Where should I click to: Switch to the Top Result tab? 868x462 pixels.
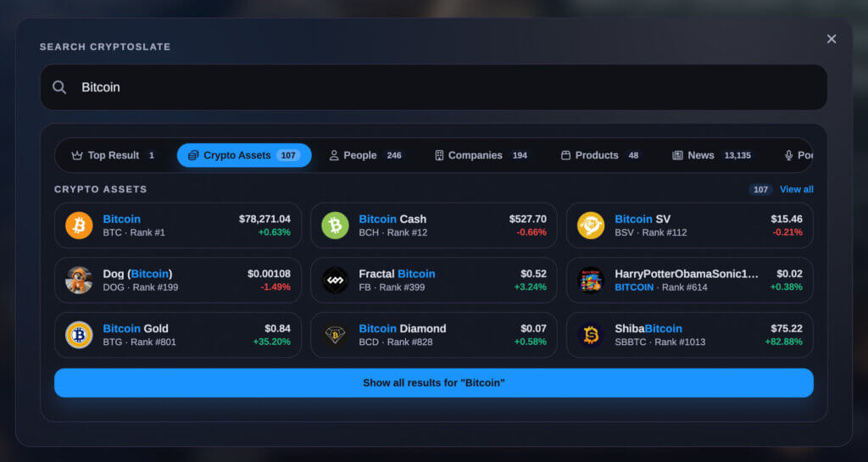click(114, 155)
